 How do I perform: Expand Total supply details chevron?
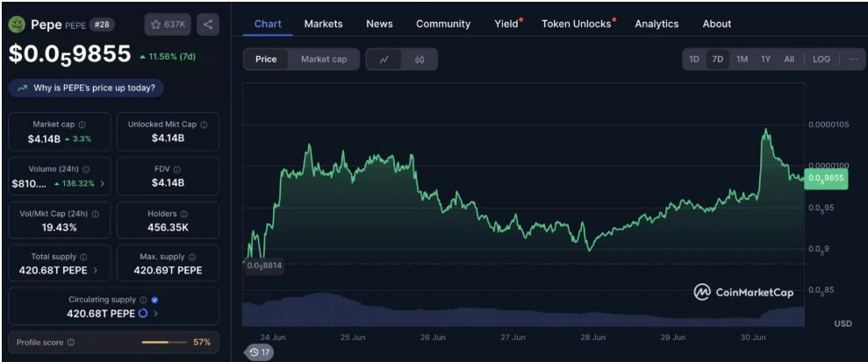95,270
